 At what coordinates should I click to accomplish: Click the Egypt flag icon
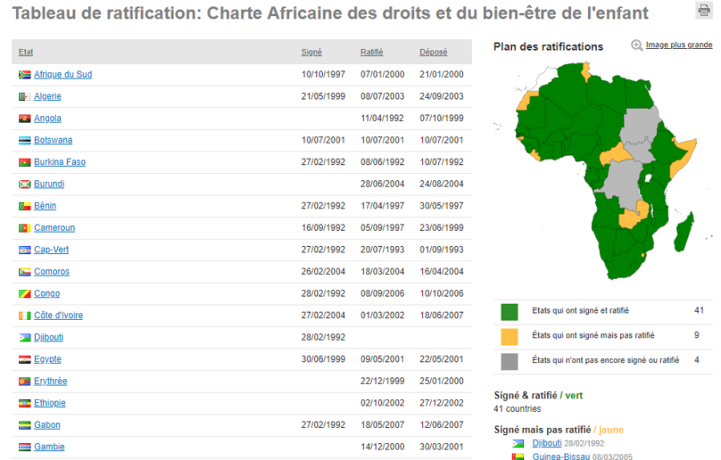[25, 359]
